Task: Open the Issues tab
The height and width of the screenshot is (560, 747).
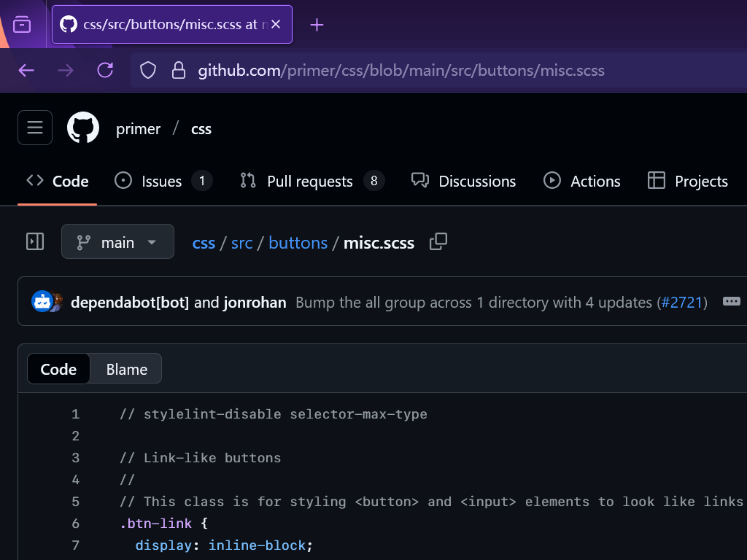Action: coord(163,181)
